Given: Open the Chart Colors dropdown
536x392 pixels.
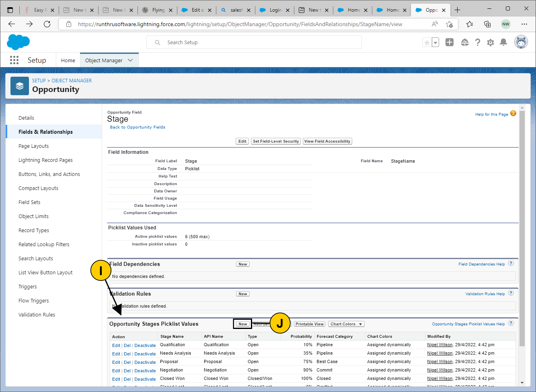Looking at the screenshot, I should 346,324.
